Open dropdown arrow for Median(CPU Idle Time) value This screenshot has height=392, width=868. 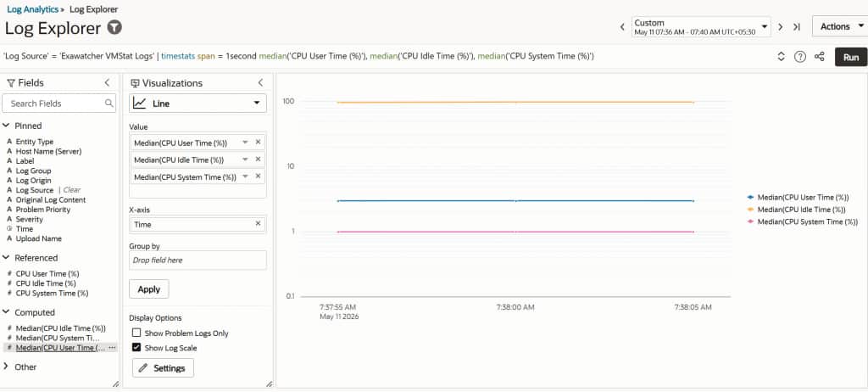[x=245, y=160]
